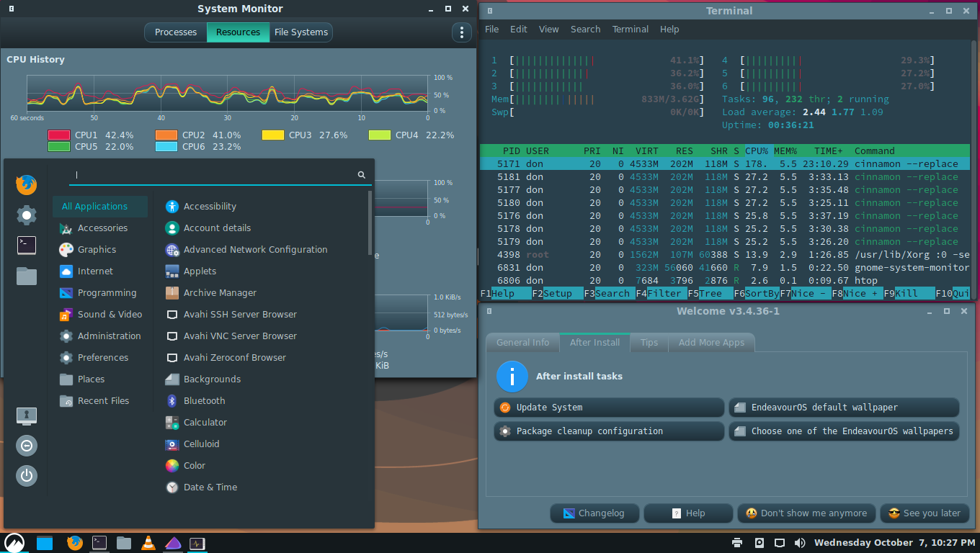The width and height of the screenshot is (980, 553).
Task: Open System Monitor hamburger options menu
Action: point(461,32)
